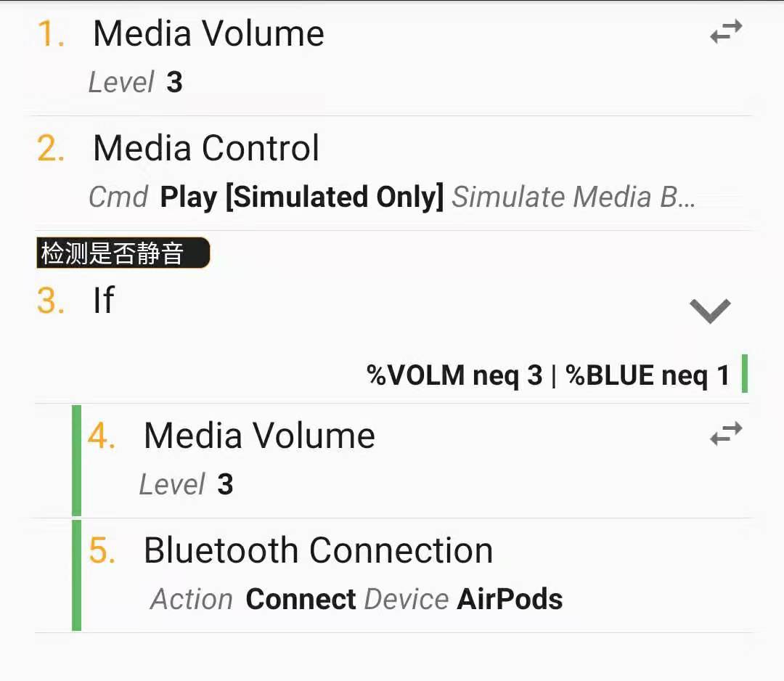Image resolution: width=784 pixels, height=681 pixels.
Task: Open the Media Control action
Action: [x=206, y=149]
